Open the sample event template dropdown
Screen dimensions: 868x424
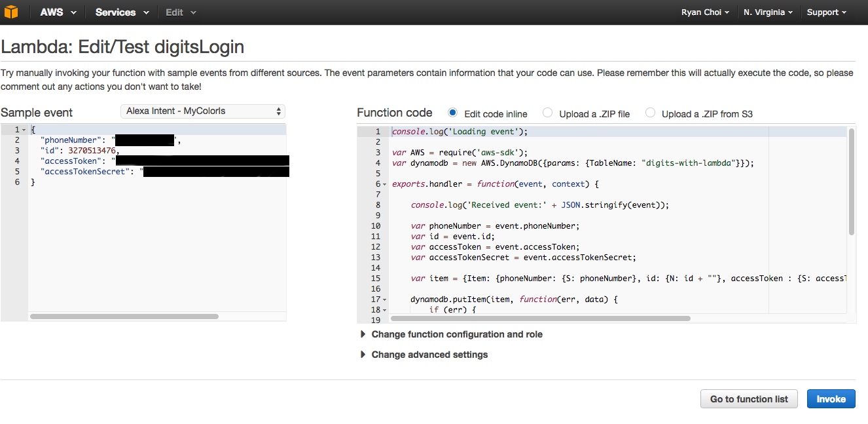[x=203, y=111]
